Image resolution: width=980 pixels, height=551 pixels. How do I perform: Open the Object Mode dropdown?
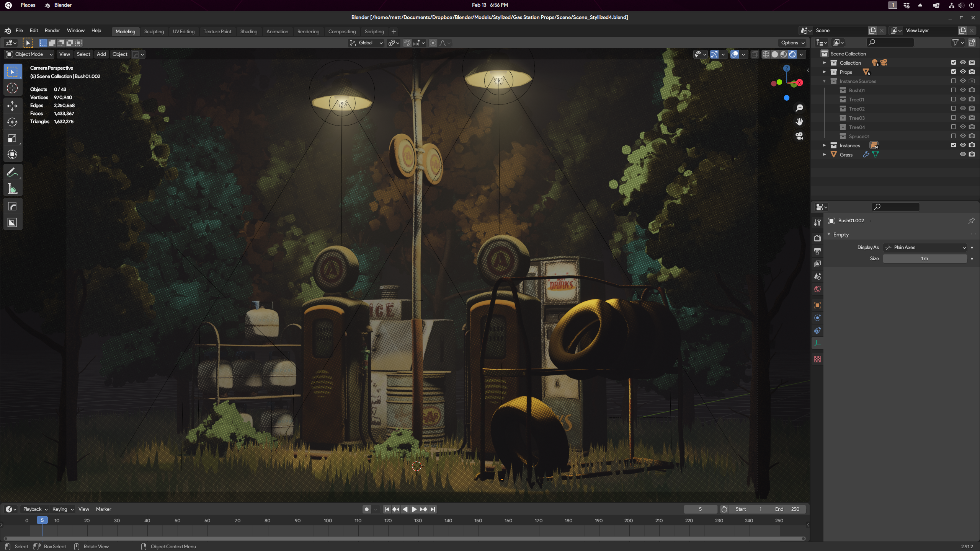tap(29, 54)
